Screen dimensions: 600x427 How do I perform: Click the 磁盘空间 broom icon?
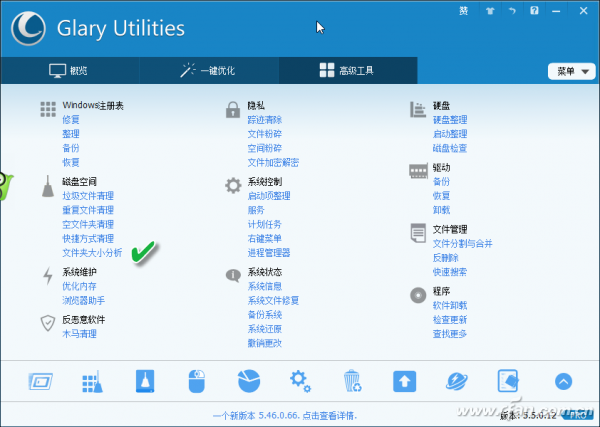pyautogui.click(x=48, y=186)
